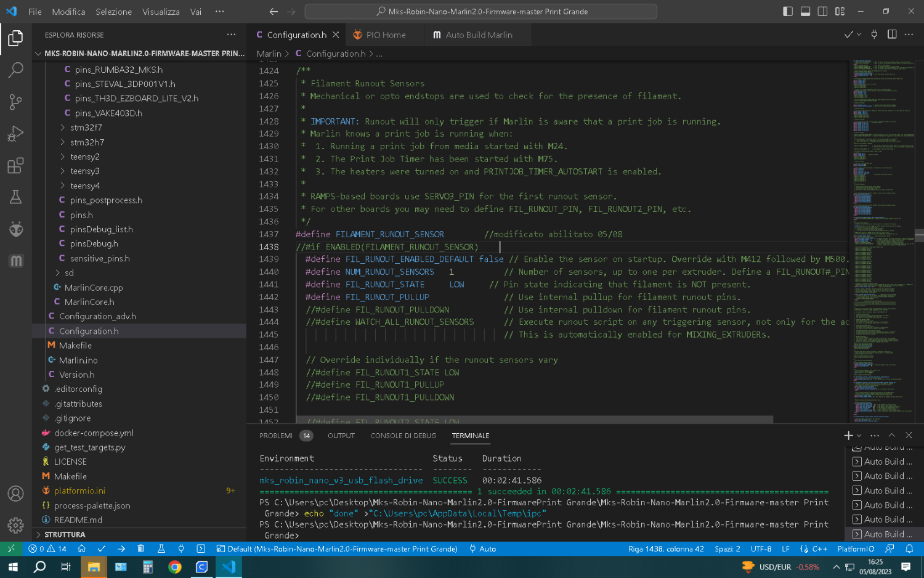The height and width of the screenshot is (578, 924).
Task: Switch to the OUTPUT panel tab
Action: coord(341,436)
